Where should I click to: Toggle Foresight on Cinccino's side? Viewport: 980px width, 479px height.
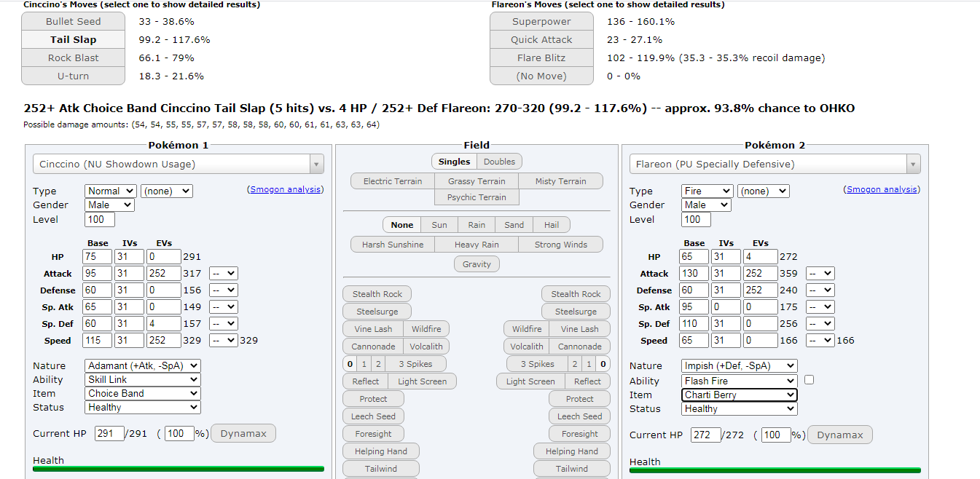(373, 434)
